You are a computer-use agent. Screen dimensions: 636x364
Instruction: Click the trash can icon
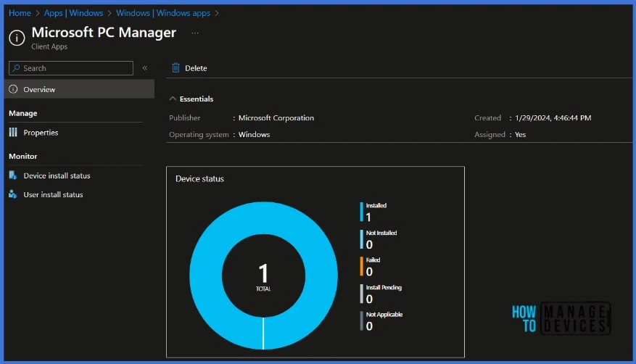[175, 67]
